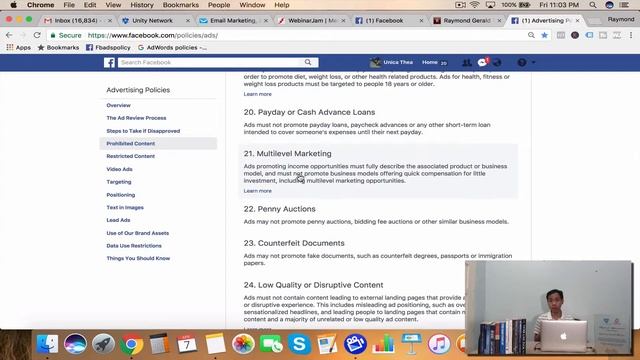Open Apple menu

pos(13,5)
